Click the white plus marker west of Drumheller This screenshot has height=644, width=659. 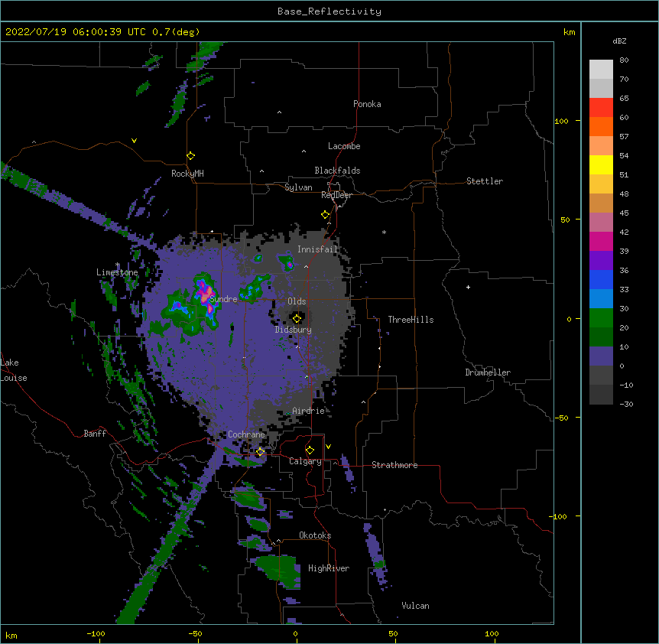468,287
